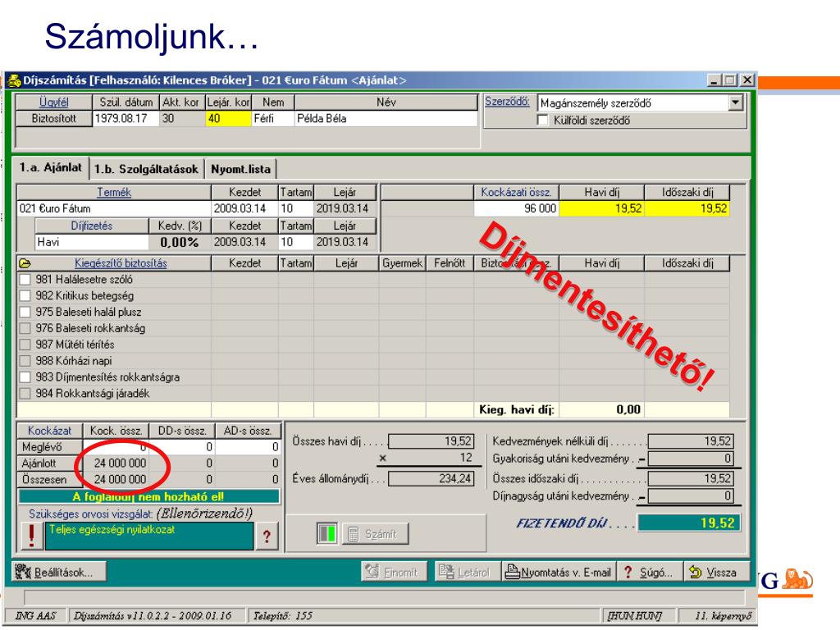Screen dimensions: 840x630
Task: Click the yellow Időszaki díj cell 19,52
Action: [x=687, y=208]
